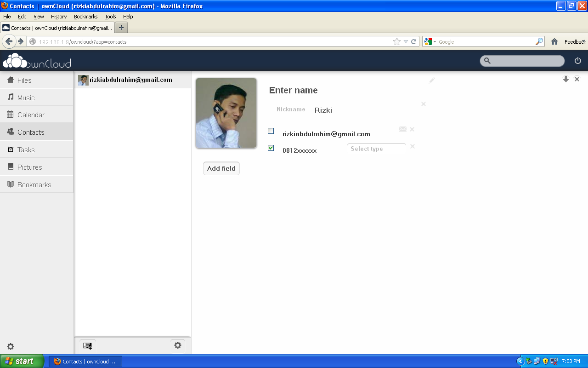Delete the 0812xxxxxx phone entry
This screenshot has width=588, height=368.
tap(413, 146)
